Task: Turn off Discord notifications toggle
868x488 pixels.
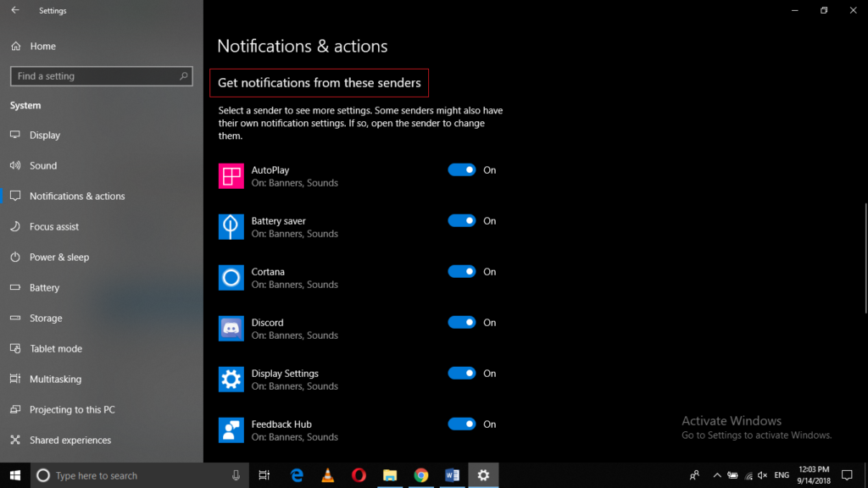Action: pyautogui.click(x=462, y=323)
